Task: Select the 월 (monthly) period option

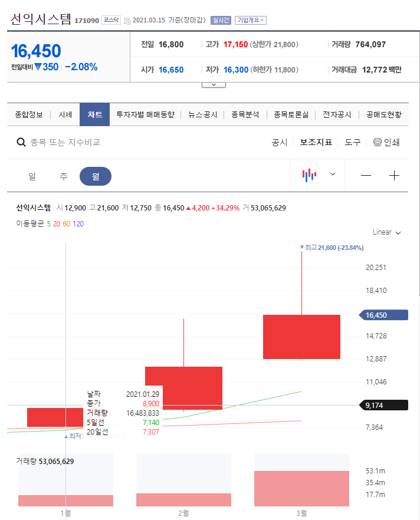Action: pos(96,176)
